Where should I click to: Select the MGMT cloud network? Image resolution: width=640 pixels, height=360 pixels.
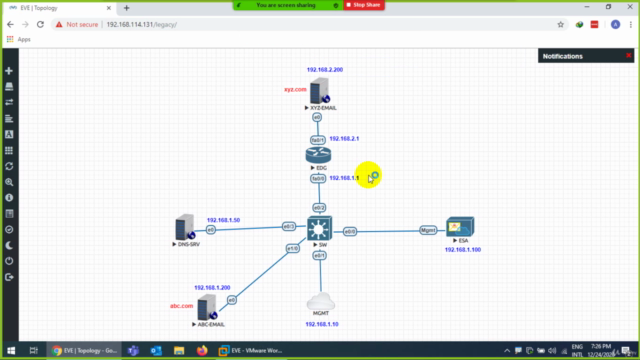(321, 301)
